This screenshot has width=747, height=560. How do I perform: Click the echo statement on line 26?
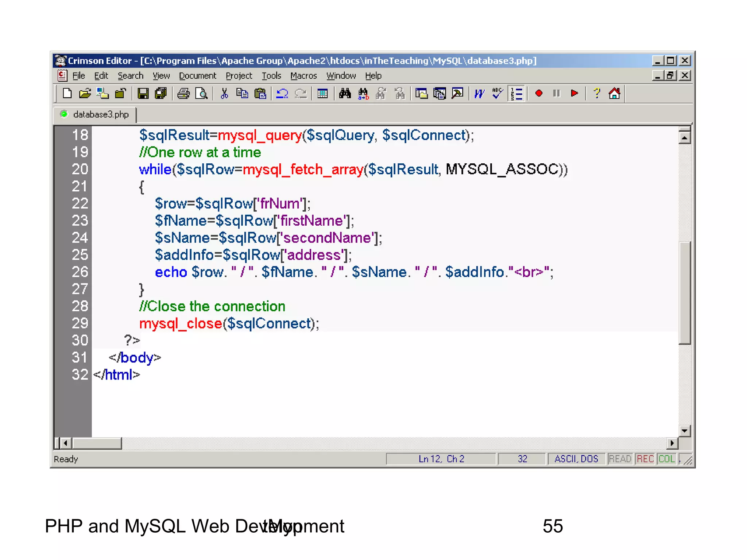click(354, 272)
